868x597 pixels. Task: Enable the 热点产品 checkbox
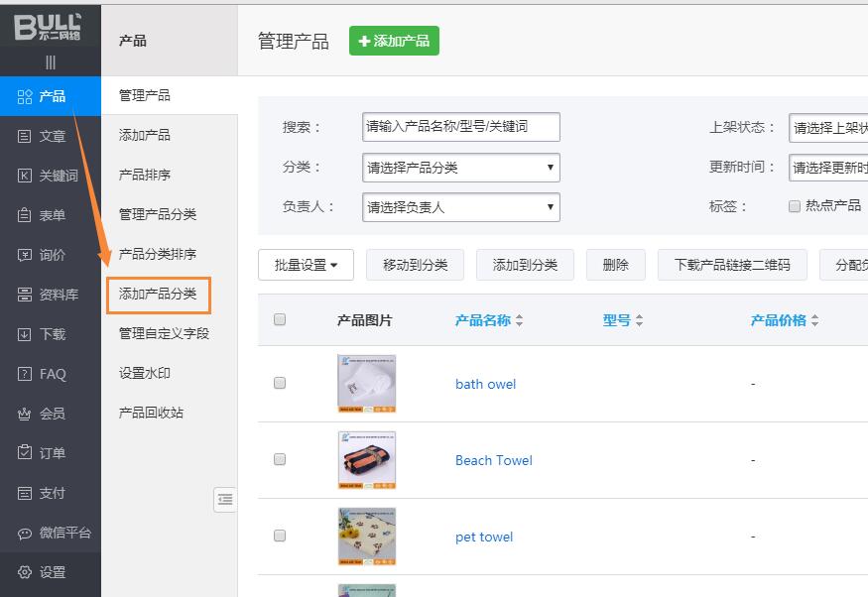pyautogui.click(x=794, y=206)
